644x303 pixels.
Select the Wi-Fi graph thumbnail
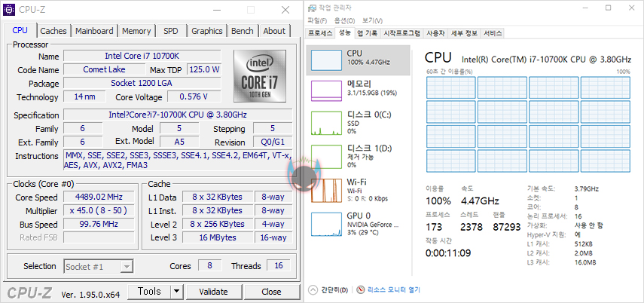(326, 191)
